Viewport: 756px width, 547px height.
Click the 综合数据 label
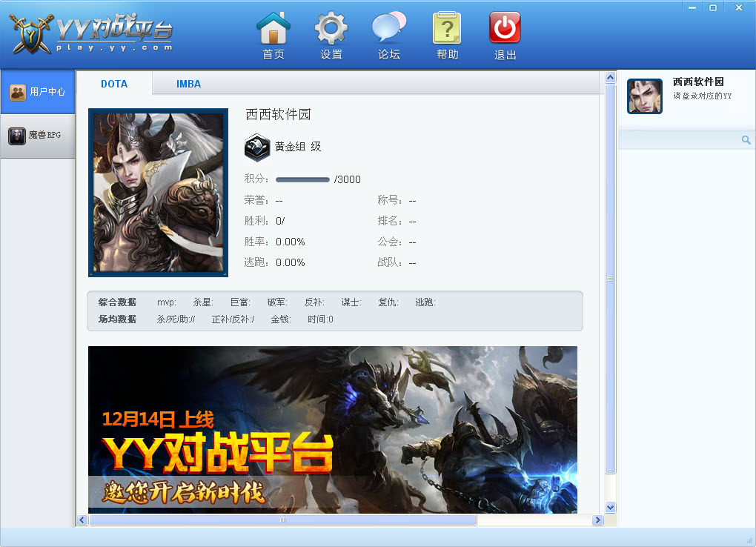[x=117, y=302]
